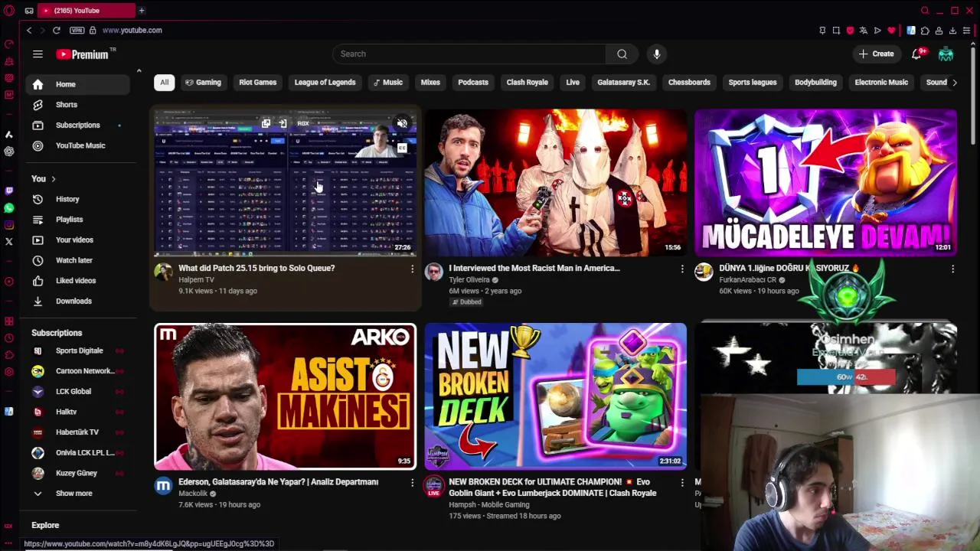Go to Home in the sidebar
Screen dimensions: 980x551
click(78, 84)
